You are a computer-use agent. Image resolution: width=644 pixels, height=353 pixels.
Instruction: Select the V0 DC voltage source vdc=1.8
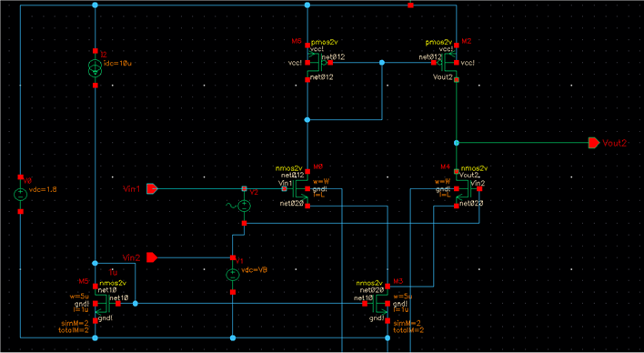(21, 195)
